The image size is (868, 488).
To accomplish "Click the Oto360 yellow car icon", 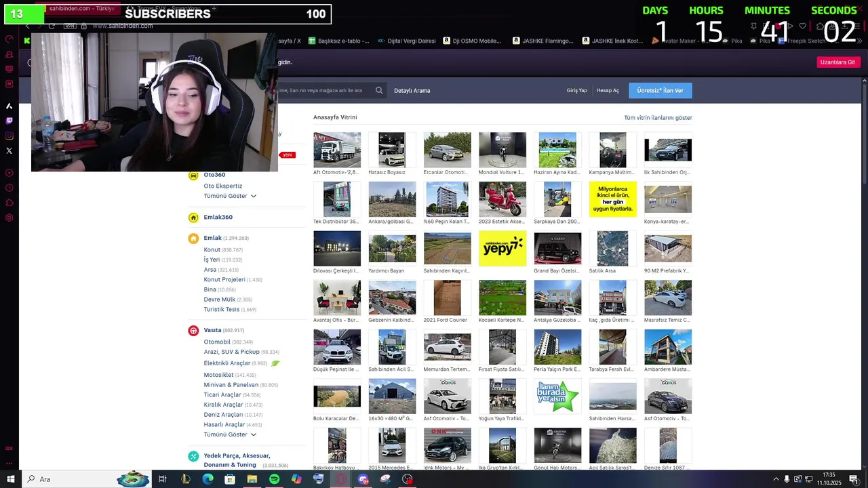I will click(193, 175).
